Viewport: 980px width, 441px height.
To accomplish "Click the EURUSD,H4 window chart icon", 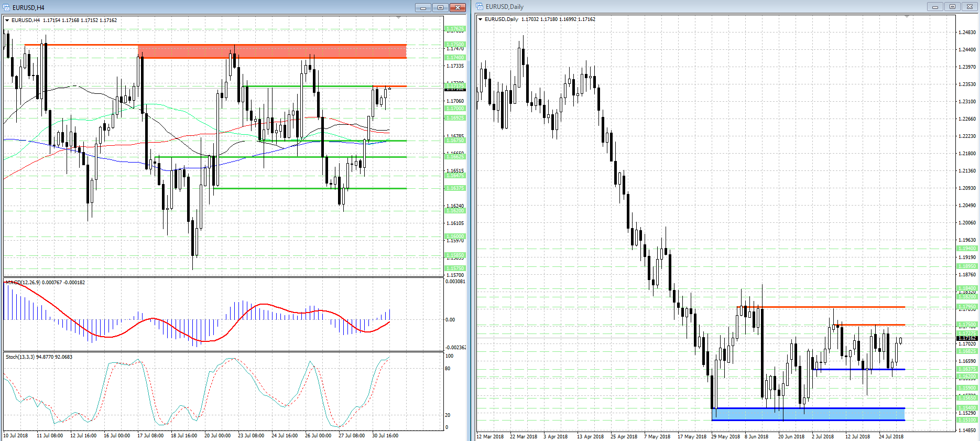I will pos(7,7).
